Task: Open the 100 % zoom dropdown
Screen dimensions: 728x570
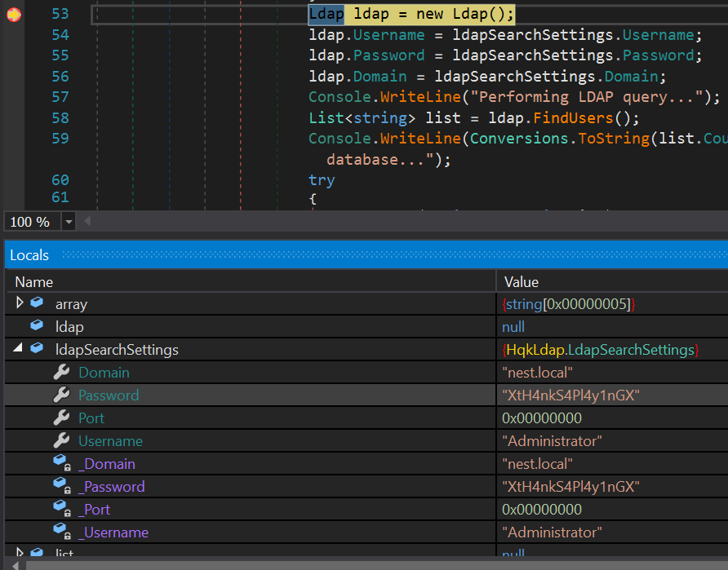Action: pyautogui.click(x=69, y=222)
